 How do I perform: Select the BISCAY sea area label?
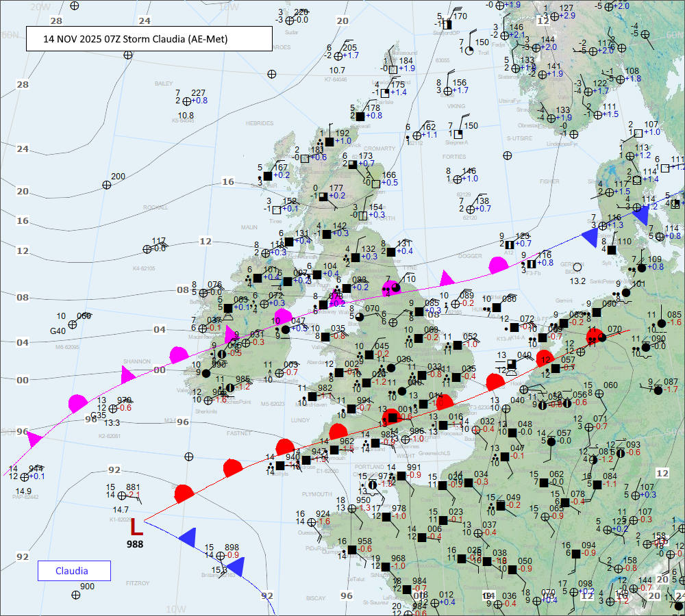click(316, 598)
